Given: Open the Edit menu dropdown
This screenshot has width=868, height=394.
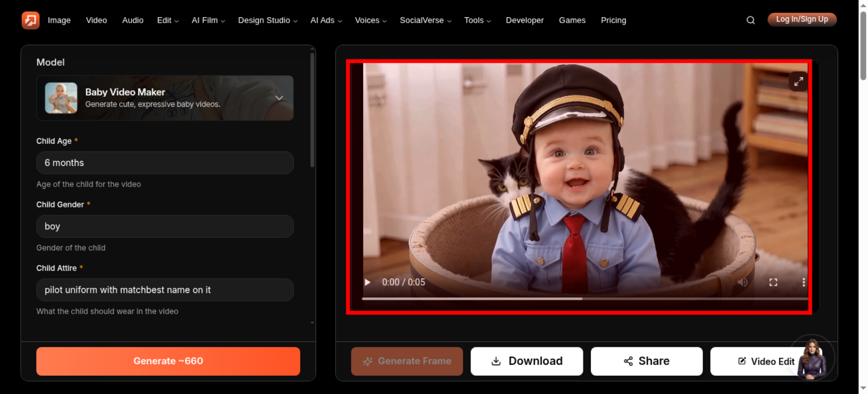Looking at the screenshot, I should [x=168, y=20].
